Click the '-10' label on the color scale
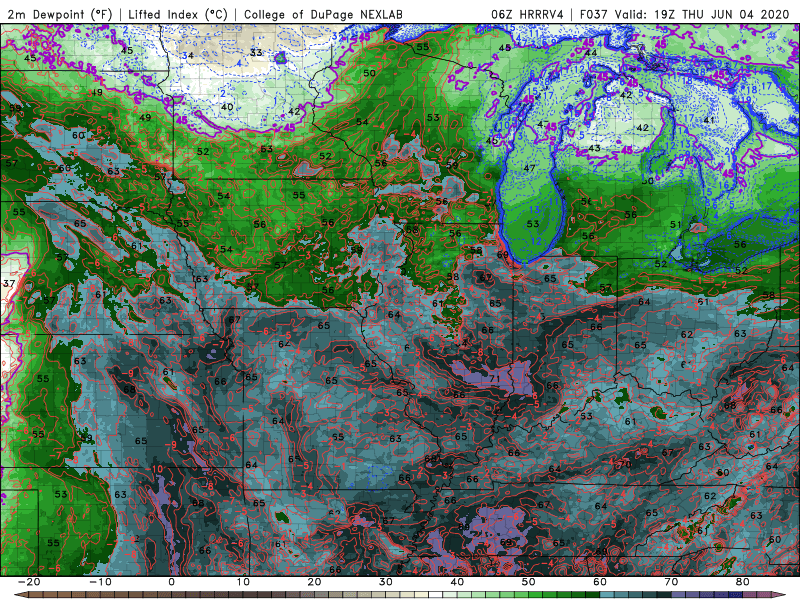Viewport: 800px width, 600px height. [x=100, y=582]
